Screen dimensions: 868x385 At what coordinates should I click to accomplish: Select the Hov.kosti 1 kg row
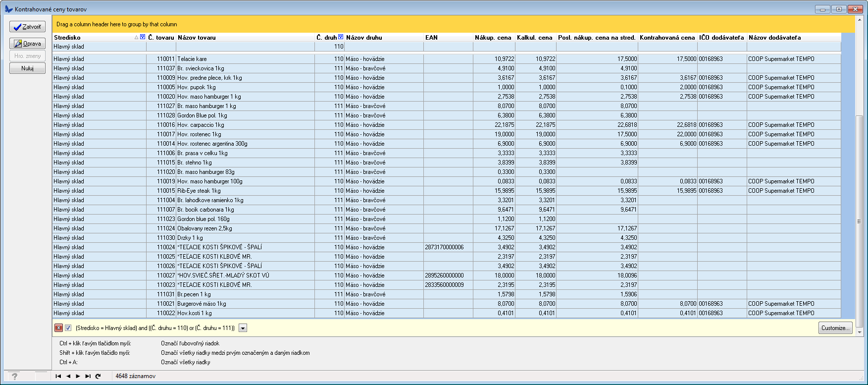click(x=447, y=313)
